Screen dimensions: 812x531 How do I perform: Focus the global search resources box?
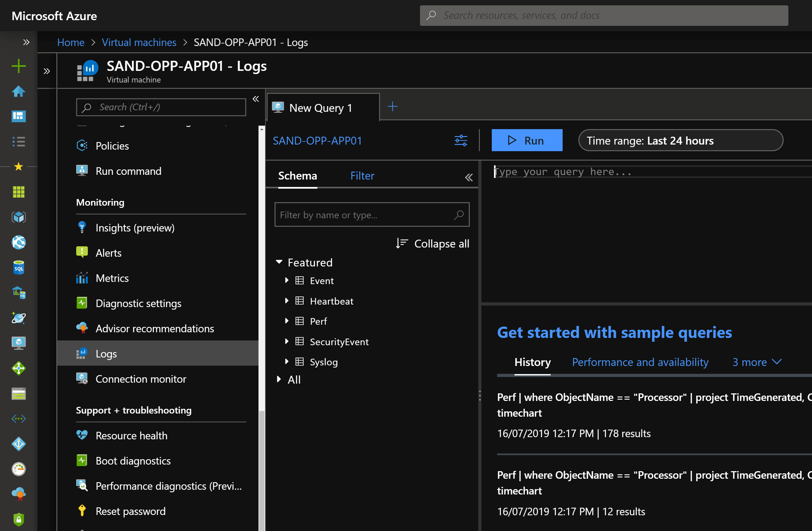point(604,15)
